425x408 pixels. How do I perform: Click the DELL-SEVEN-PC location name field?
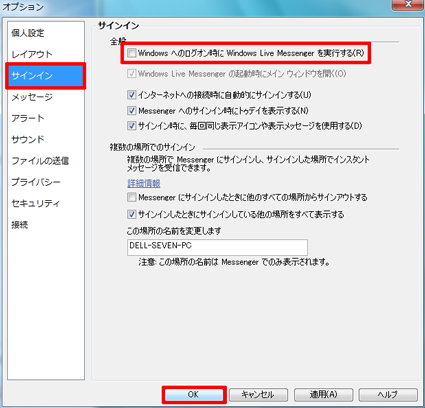(x=217, y=247)
